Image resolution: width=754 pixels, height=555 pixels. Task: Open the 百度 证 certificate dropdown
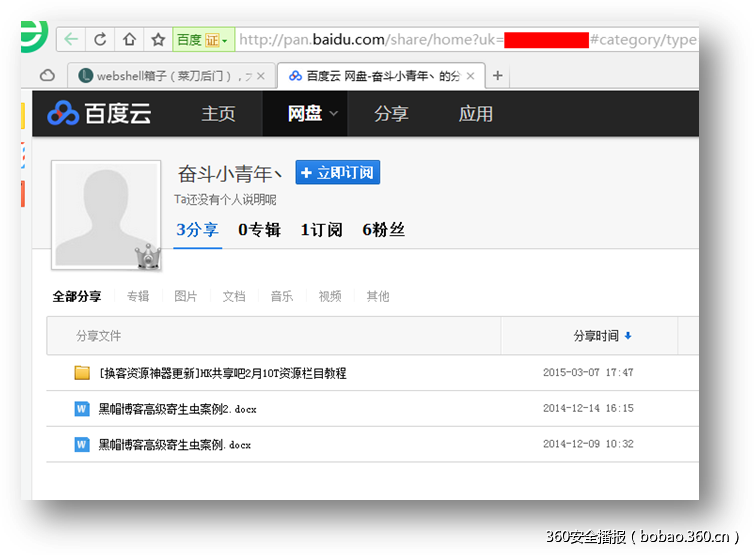coord(203,39)
